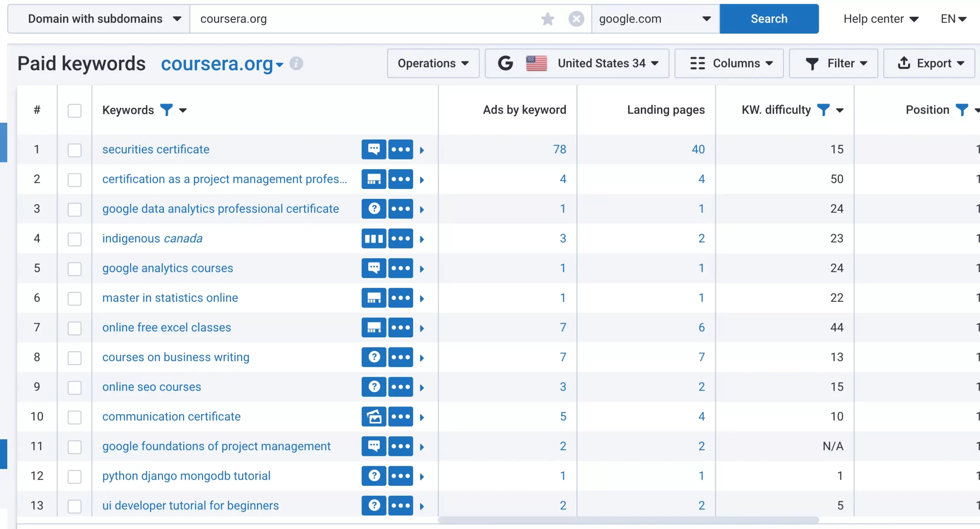Toggle the select-all checkbox in header
This screenshot has width=980, height=529.
74,111
